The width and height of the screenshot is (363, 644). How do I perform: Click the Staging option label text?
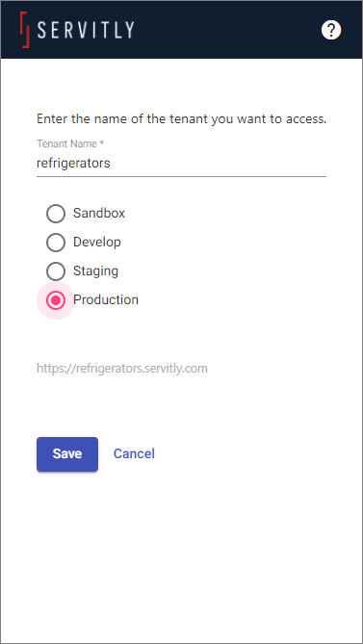pyautogui.click(x=95, y=271)
